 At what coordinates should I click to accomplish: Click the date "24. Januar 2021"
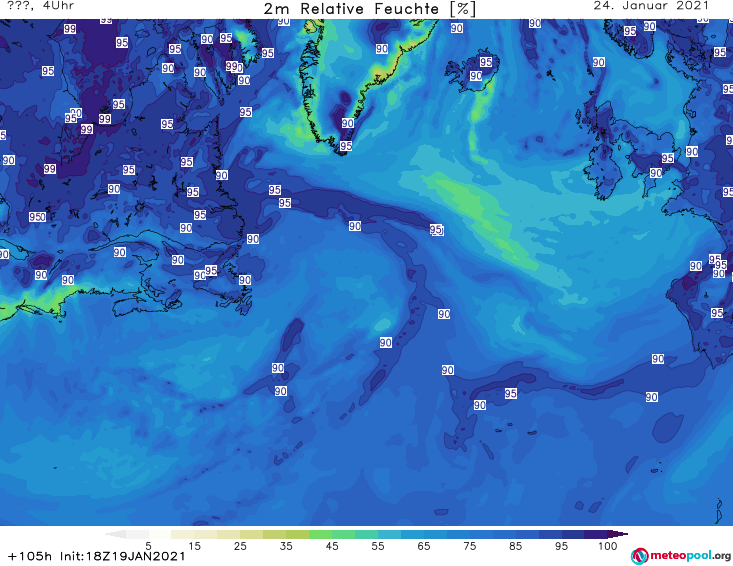[651, 6]
